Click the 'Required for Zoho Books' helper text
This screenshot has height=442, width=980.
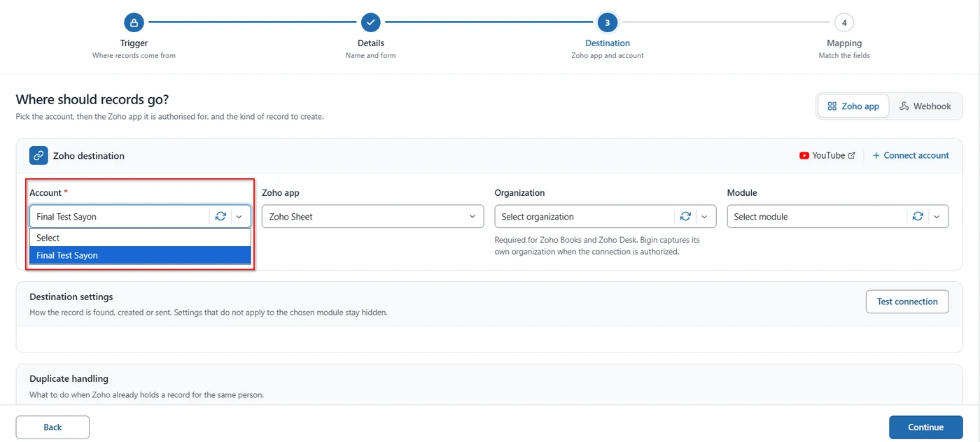click(597, 245)
